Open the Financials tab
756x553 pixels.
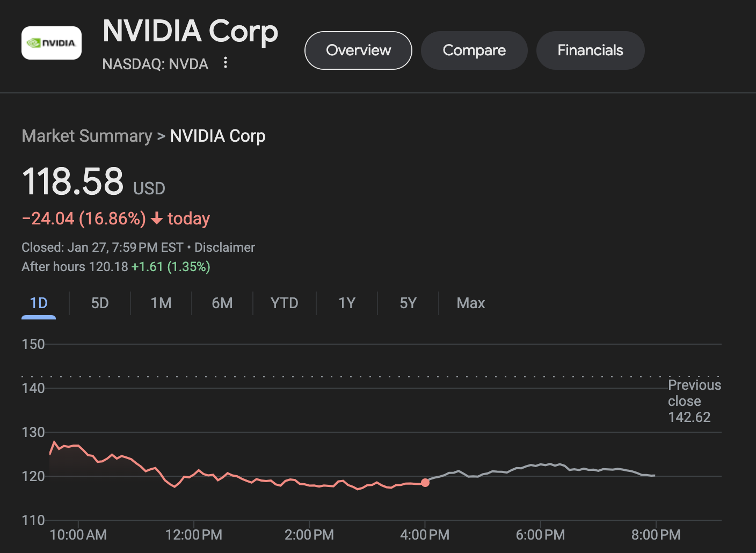click(590, 50)
